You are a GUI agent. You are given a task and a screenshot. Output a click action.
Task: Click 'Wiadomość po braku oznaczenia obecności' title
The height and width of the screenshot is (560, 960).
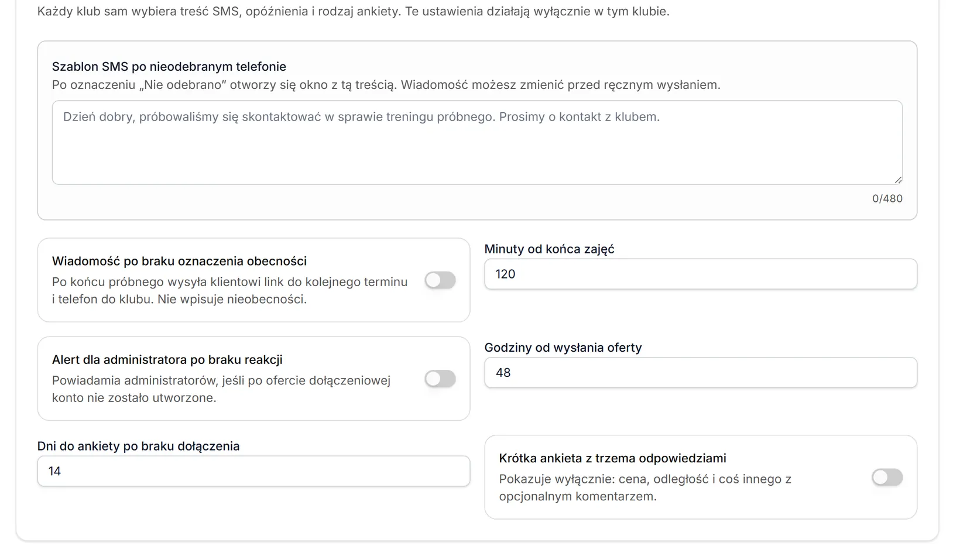click(x=179, y=261)
